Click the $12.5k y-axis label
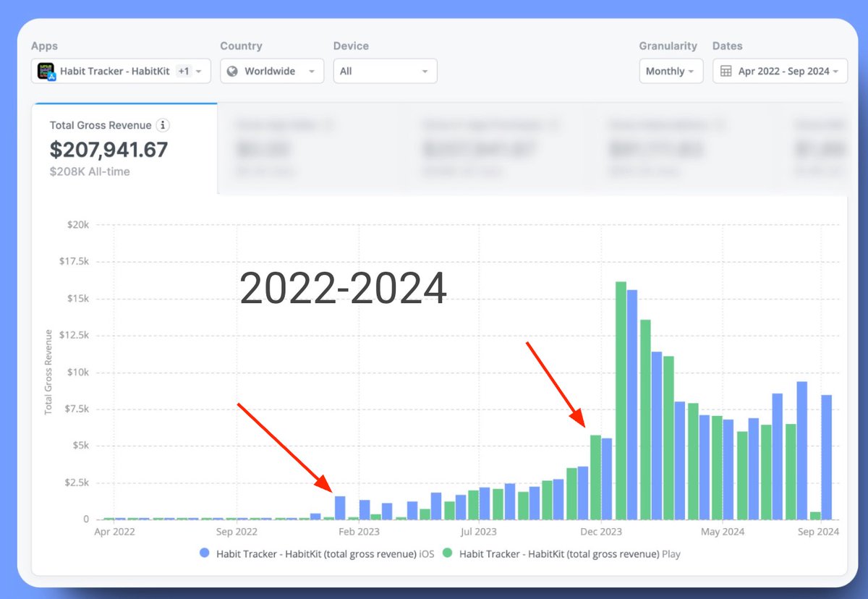868x599 pixels. click(74, 336)
